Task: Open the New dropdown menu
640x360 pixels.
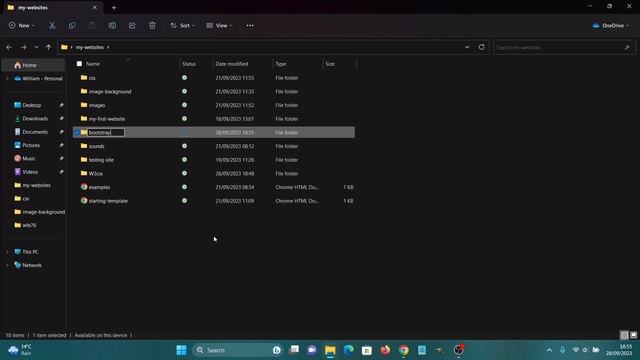Action: [22, 25]
